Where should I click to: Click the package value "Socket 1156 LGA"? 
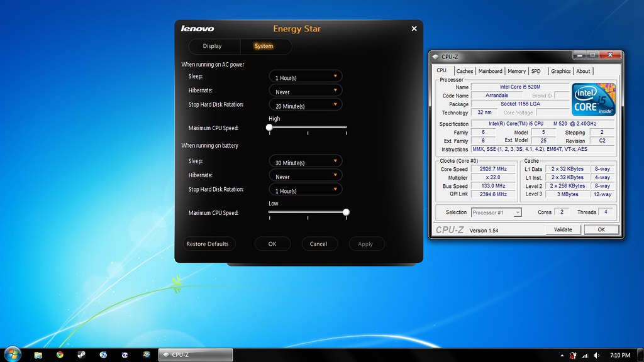[x=520, y=104]
